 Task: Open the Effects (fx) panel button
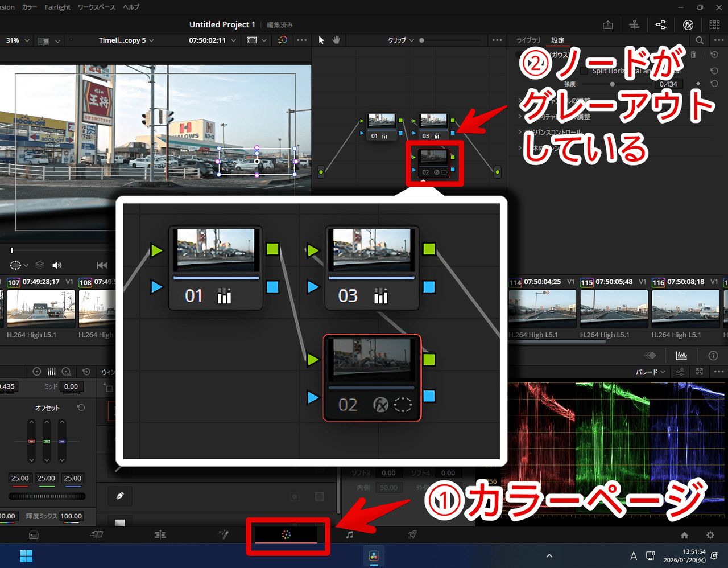coord(688,25)
